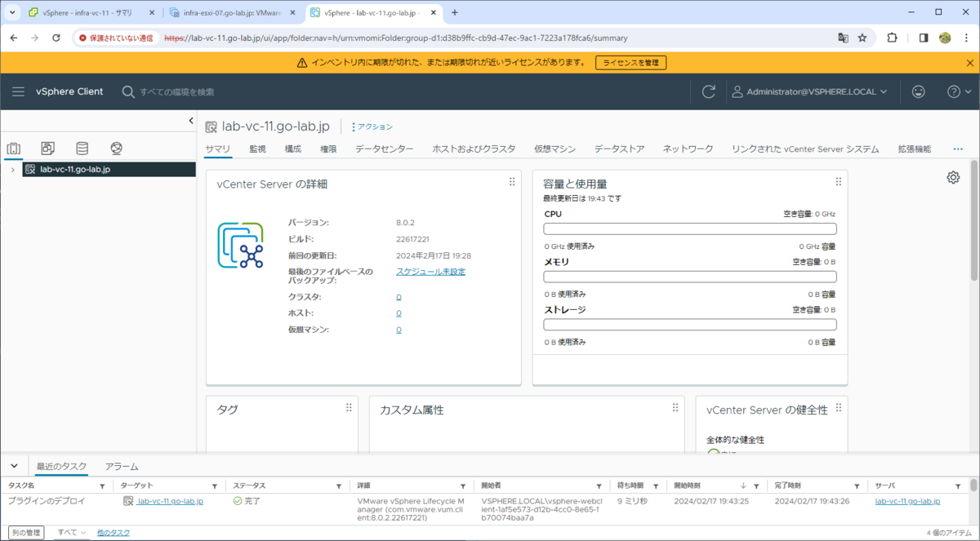
Task: Click 他のタスク link
Action: point(114,532)
